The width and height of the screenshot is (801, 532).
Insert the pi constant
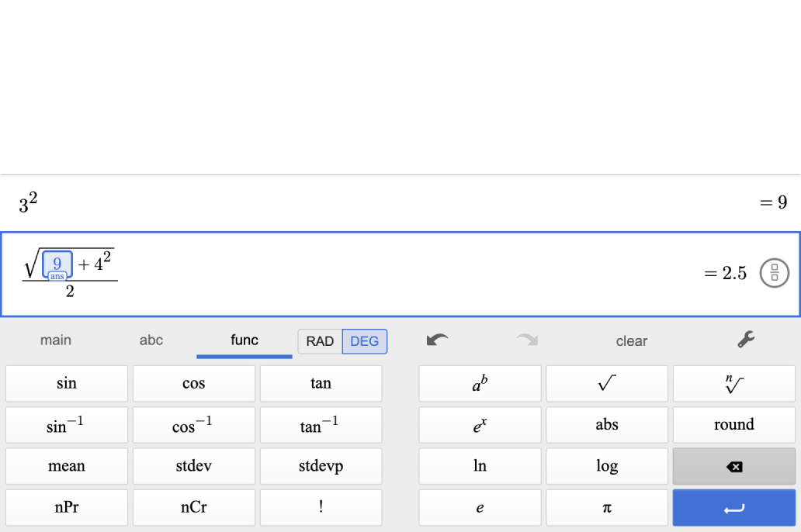(606, 507)
